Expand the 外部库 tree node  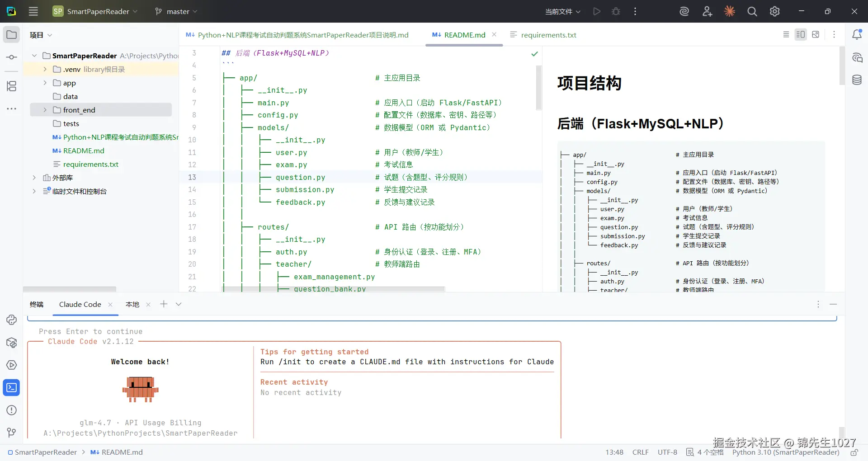[34, 178]
